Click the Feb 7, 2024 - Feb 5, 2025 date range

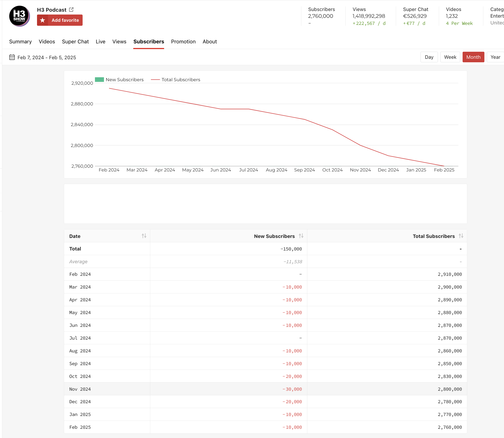(x=47, y=57)
